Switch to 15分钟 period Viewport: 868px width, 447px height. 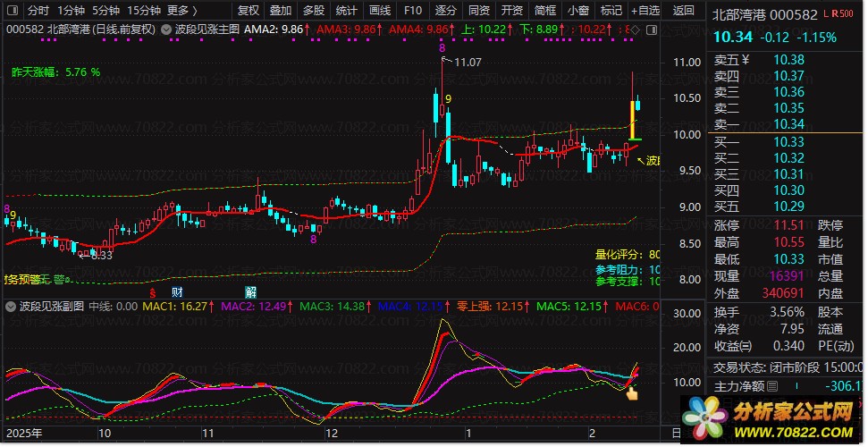point(143,11)
